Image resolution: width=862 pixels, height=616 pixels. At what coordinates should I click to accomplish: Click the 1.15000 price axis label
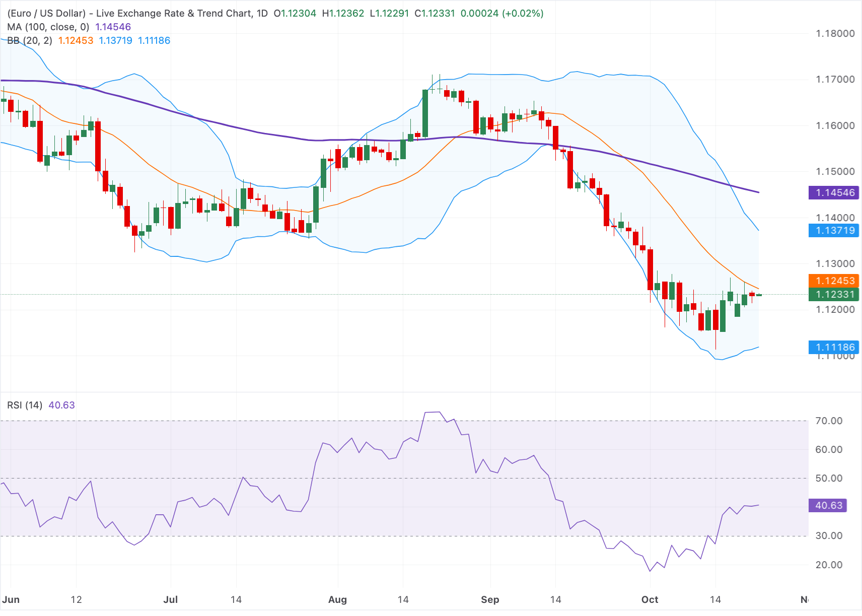[835, 172]
